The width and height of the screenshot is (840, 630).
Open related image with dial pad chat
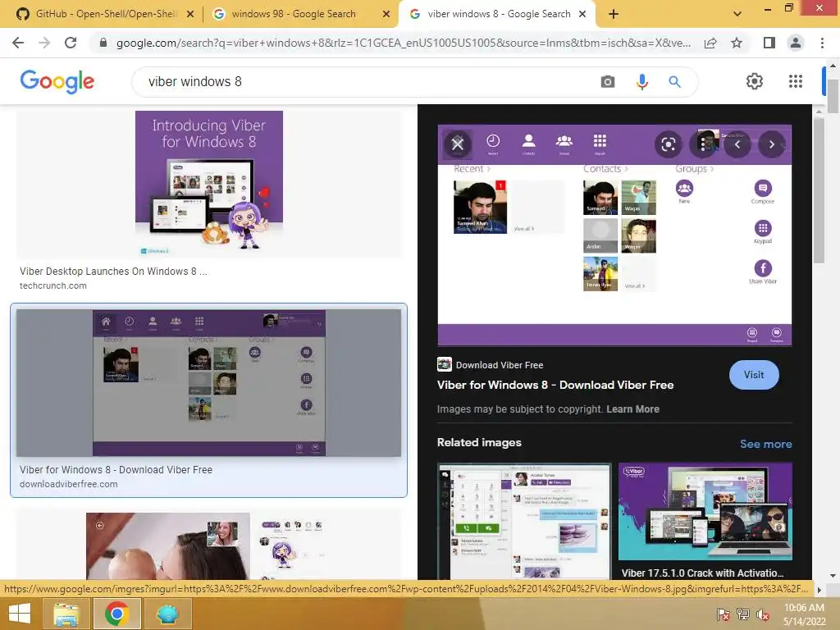[524, 521]
